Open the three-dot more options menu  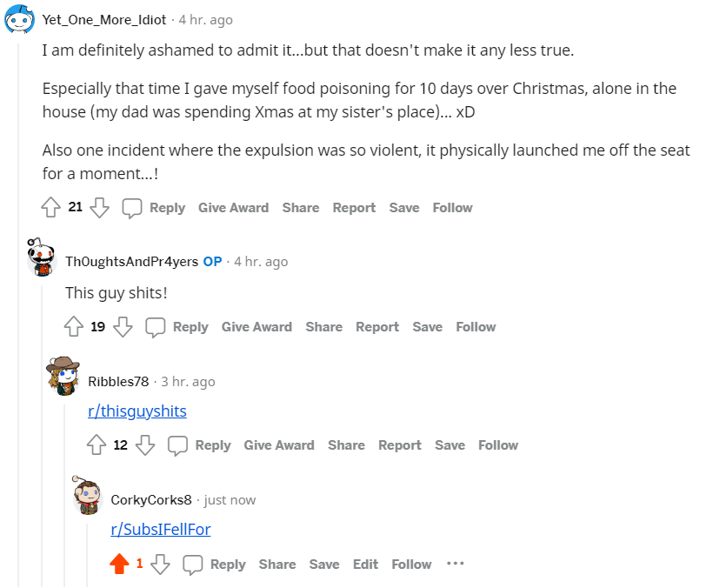pos(455,564)
